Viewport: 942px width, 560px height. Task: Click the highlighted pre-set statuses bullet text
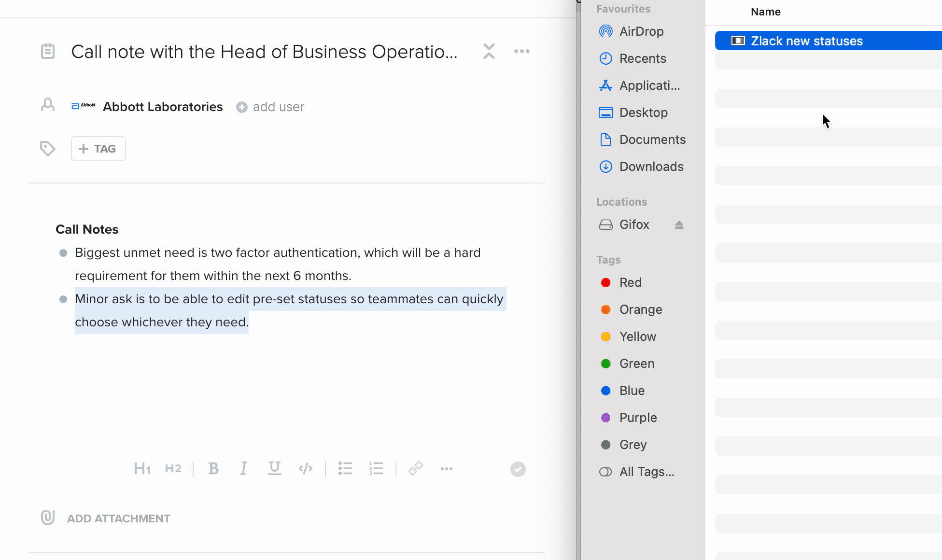[x=289, y=310]
